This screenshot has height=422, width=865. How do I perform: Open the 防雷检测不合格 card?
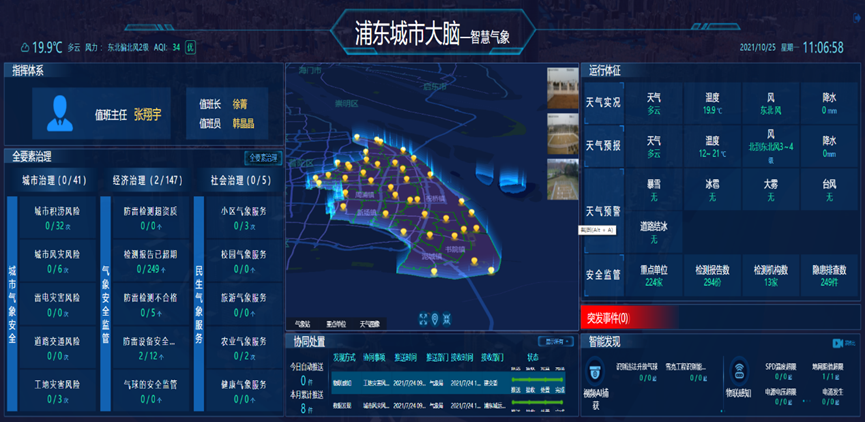click(151, 304)
